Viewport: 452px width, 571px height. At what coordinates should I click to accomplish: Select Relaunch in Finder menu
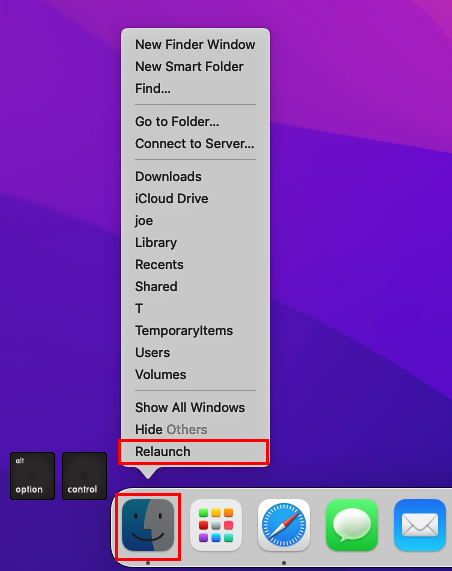[x=195, y=452]
